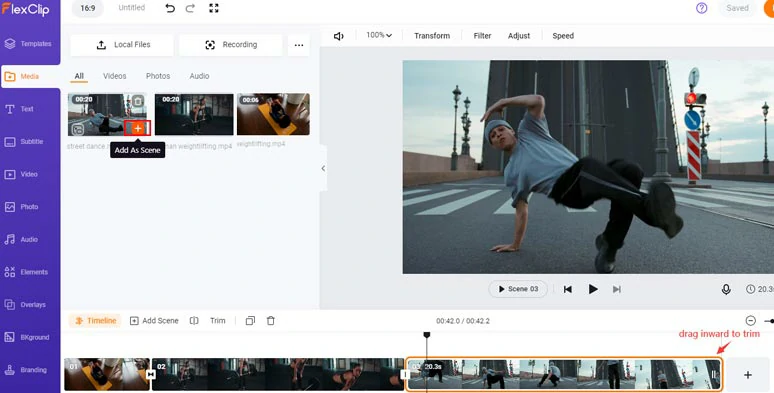
Task: Click the Untitled project name field
Action: point(132,8)
